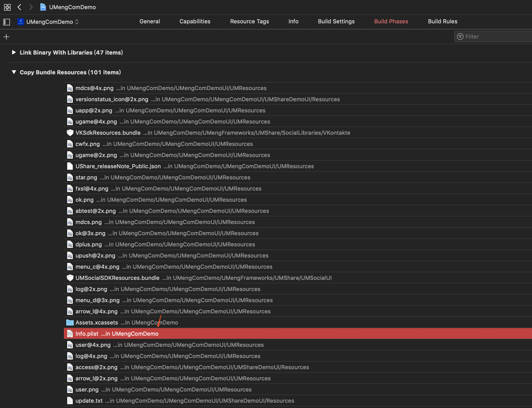Screen dimensions: 532x408
Task: Select the menu_d@3x.png row
Action: click(298, 300)
